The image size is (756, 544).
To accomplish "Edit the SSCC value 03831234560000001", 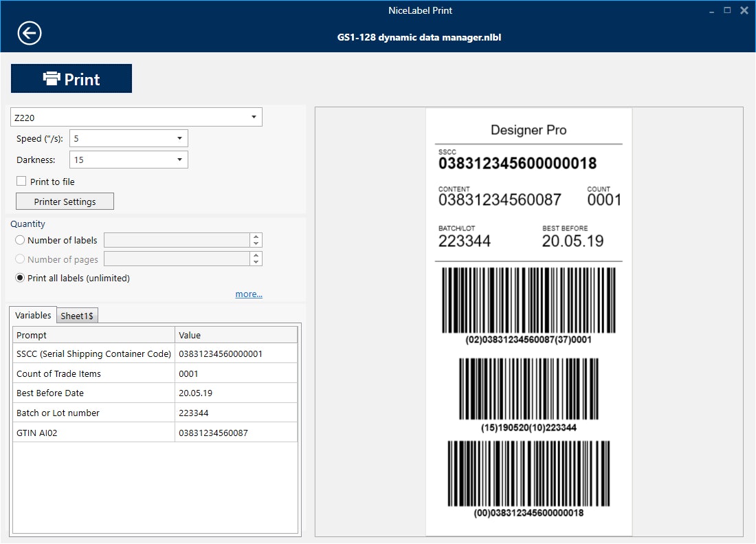I will (x=220, y=352).
